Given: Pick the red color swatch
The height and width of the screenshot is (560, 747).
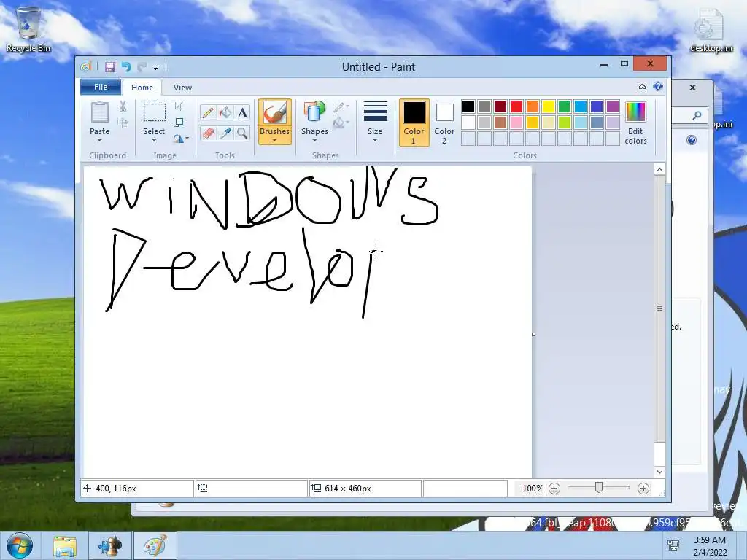Looking at the screenshot, I should [x=516, y=106].
